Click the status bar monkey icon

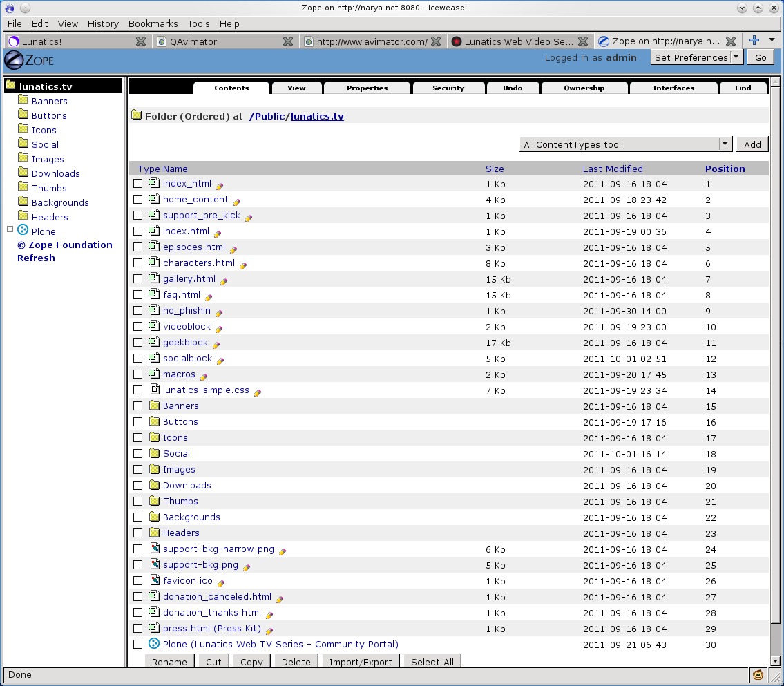[758, 675]
